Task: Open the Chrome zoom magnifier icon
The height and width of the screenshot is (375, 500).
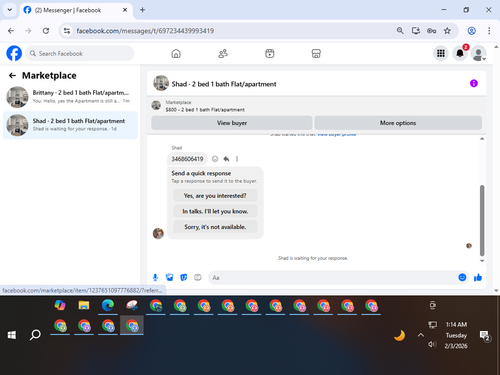Action: point(400,31)
